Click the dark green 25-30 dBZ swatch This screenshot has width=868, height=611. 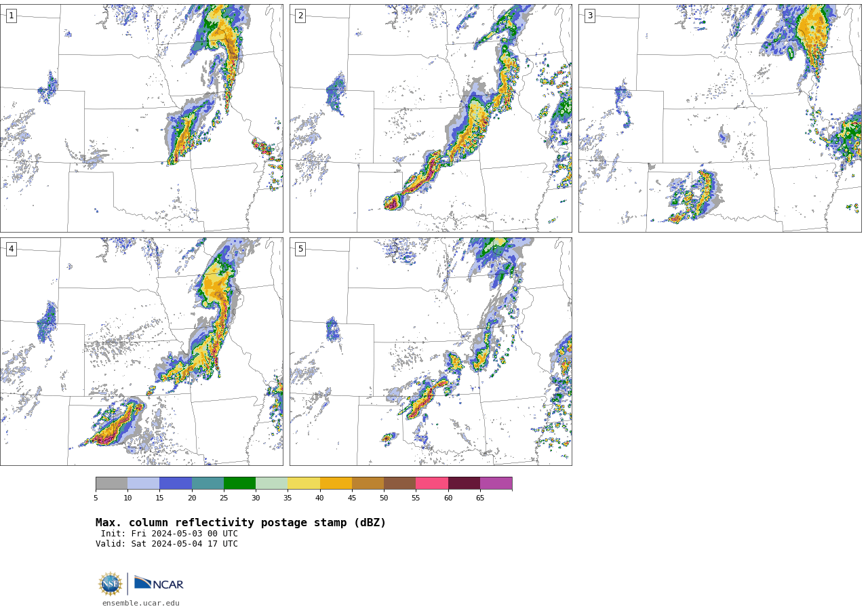pos(239,483)
